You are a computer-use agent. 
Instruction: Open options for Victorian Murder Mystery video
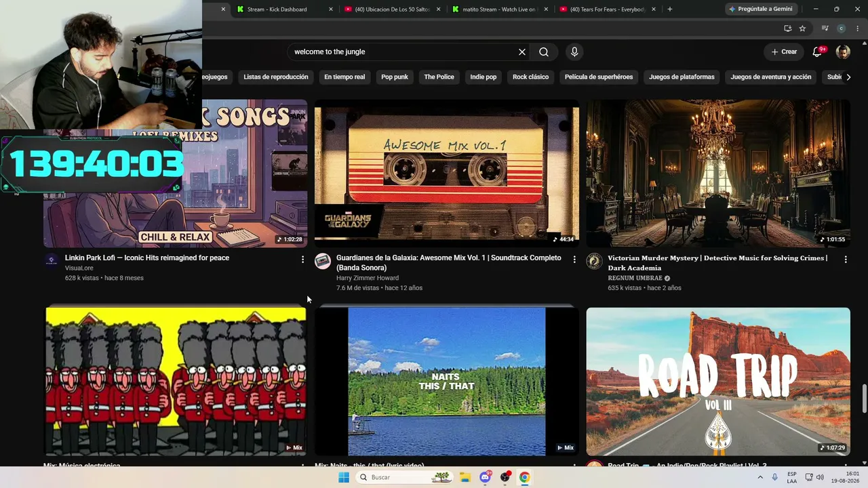click(846, 259)
